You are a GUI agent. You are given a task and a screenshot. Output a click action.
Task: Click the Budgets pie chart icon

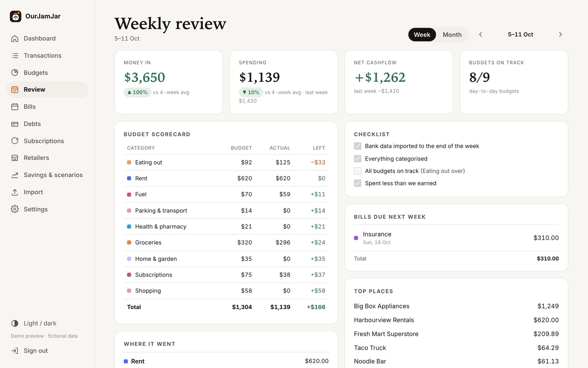[15, 72]
